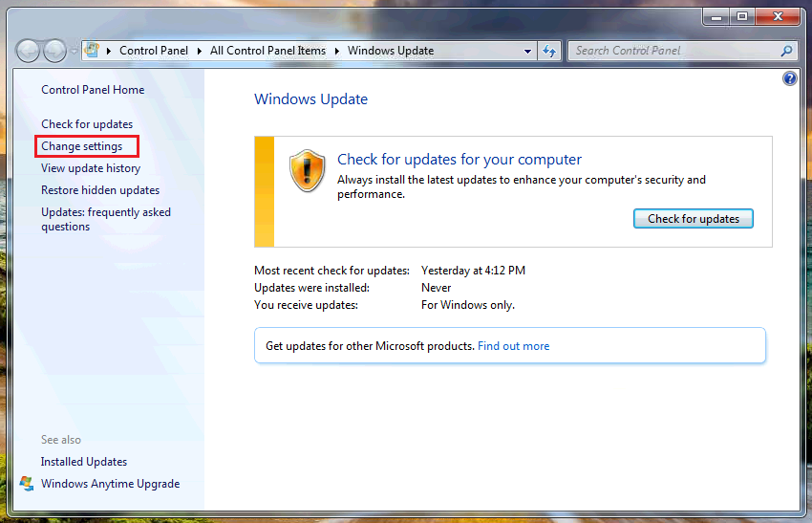812x523 pixels.
Task: Expand the arrow after All Control Panel Items
Action: point(337,51)
